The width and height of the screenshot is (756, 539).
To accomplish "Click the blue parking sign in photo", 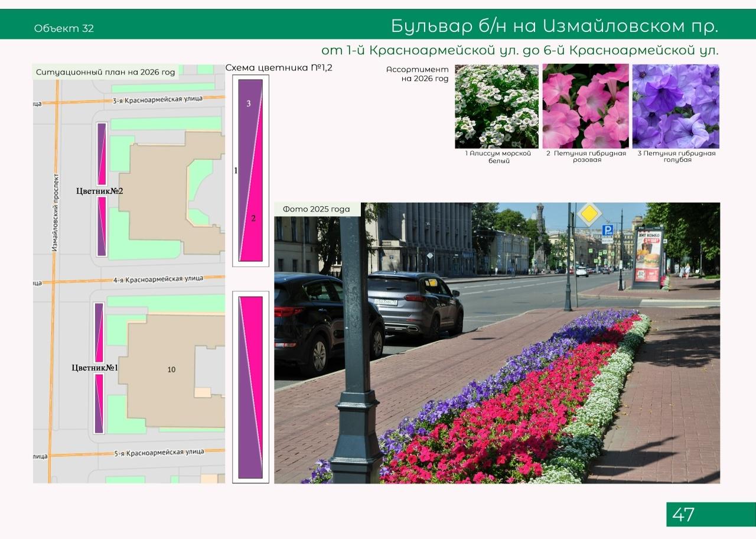I will click(x=607, y=230).
